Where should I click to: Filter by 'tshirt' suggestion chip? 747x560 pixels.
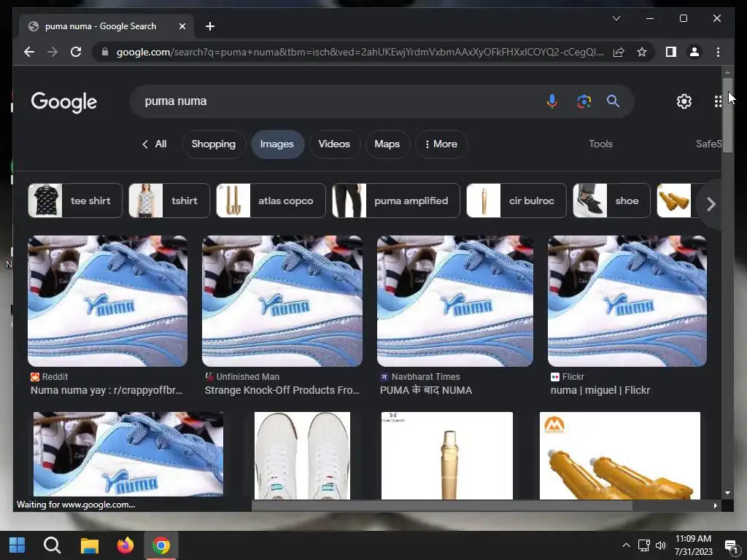169,201
